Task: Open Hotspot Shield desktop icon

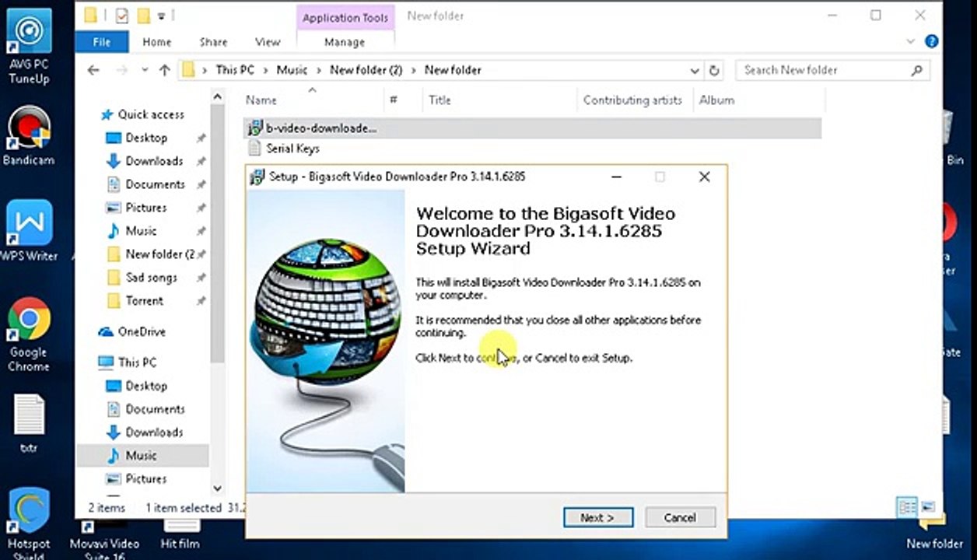Action: pos(29,521)
